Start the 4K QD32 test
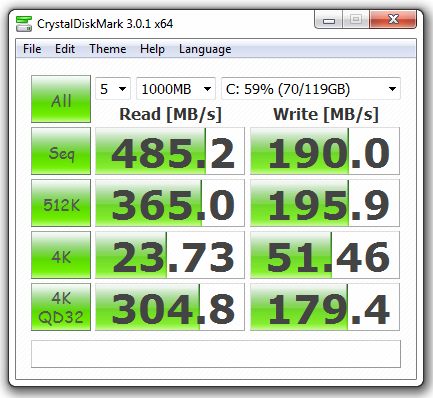The image size is (433, 398). [61, 307]
